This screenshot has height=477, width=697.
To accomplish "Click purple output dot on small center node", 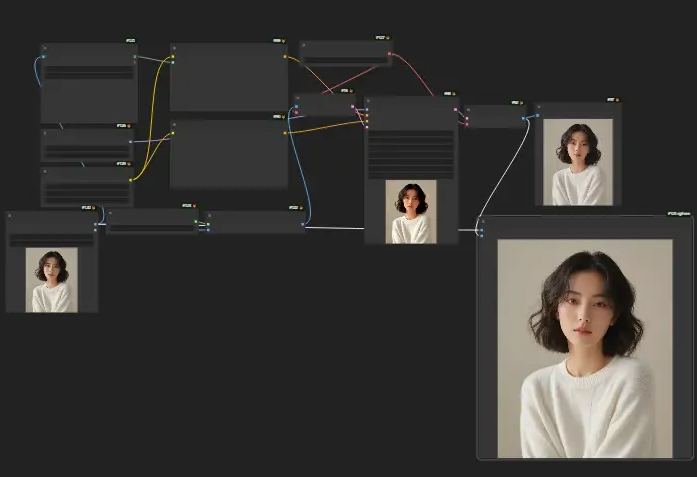I will click(353, 107).
